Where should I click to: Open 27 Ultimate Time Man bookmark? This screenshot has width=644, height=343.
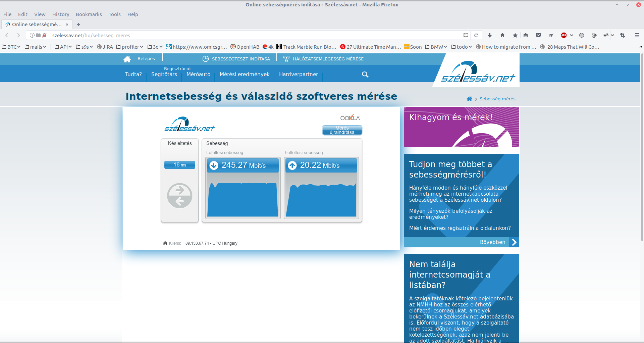click(x=371, y=47)
